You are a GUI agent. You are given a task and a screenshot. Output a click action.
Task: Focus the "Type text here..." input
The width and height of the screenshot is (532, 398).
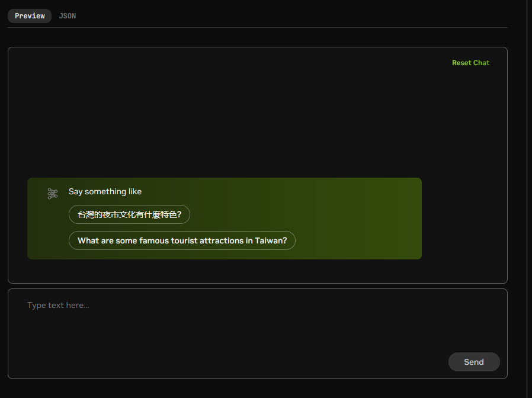point(237,320)
